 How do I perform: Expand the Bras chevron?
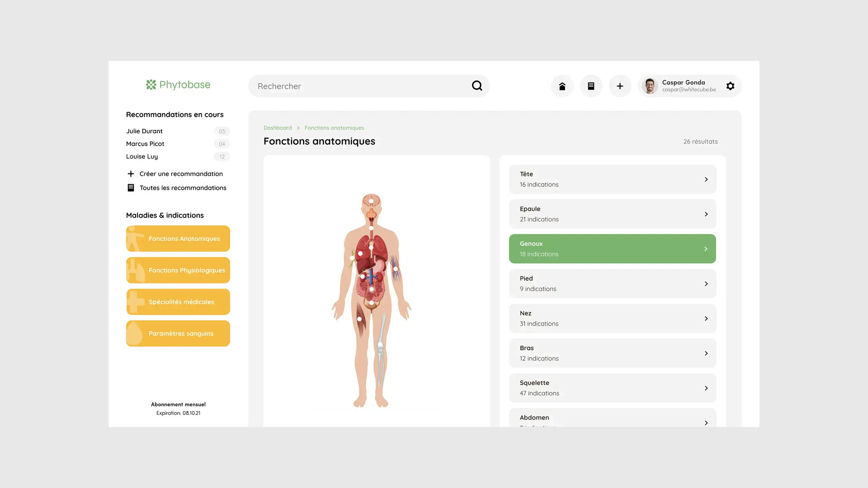tap(706, 353)
